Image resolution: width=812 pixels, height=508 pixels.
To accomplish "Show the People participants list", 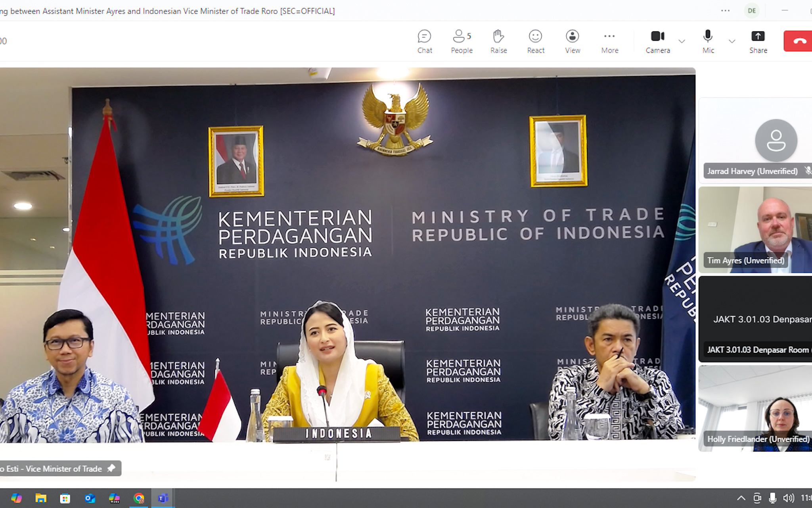I will [x=462, y=41].
